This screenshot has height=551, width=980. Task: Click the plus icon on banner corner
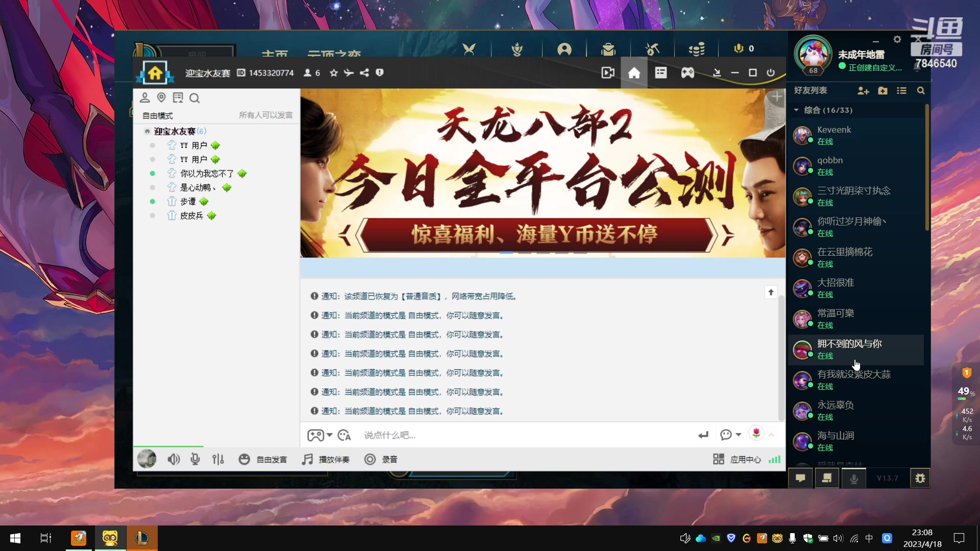click(x=777, y=96)
